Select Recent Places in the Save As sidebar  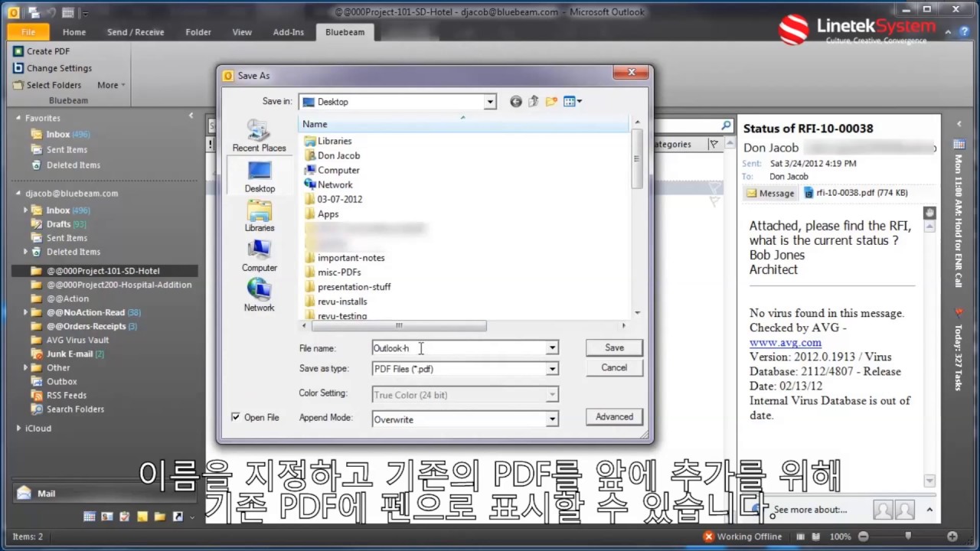(x=259, y=136)
